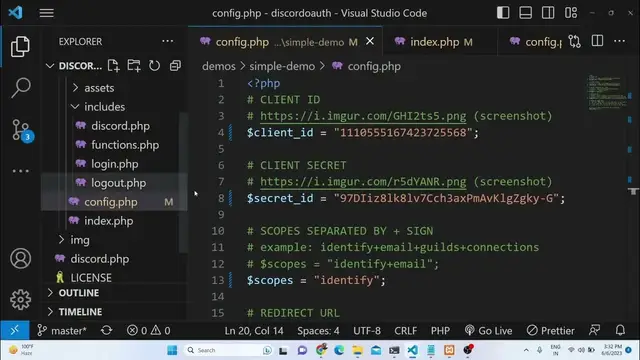Click simple-demo in the breadcrumb
The height and width of the screenshot is (360, 640).
[x=282, y=66]
